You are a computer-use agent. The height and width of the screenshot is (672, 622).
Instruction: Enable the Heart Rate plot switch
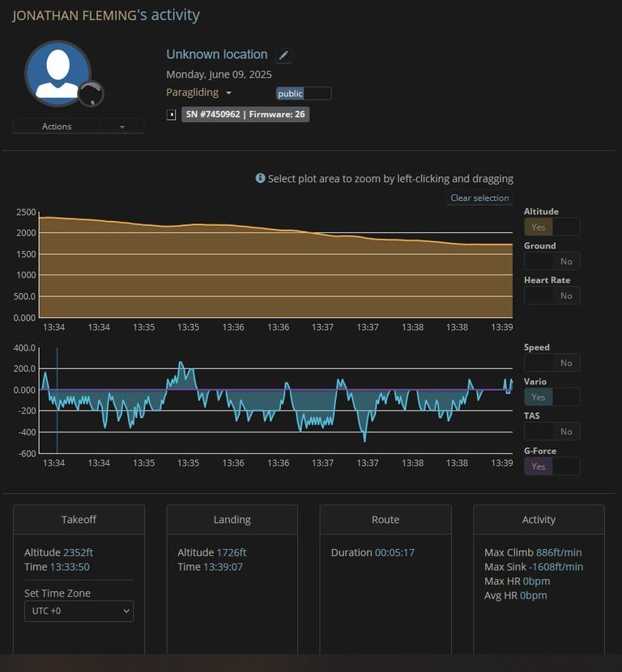552,296
